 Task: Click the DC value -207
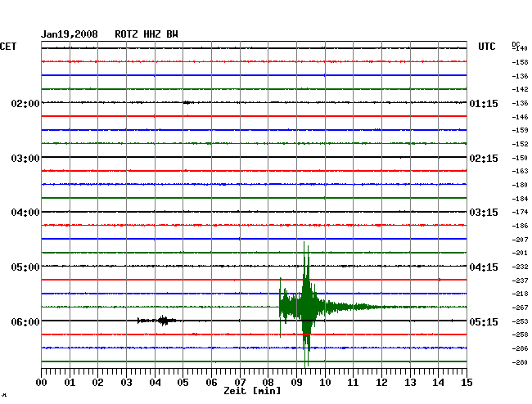(x=520, y=240)
